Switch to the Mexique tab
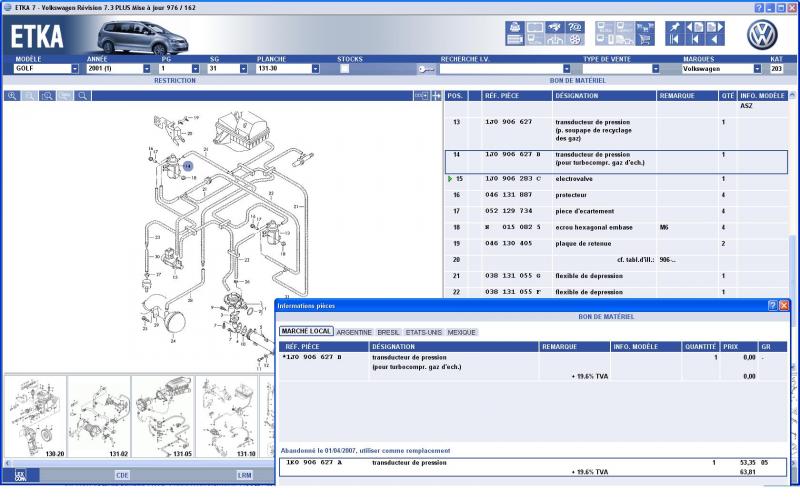 [x=462, y=332]
